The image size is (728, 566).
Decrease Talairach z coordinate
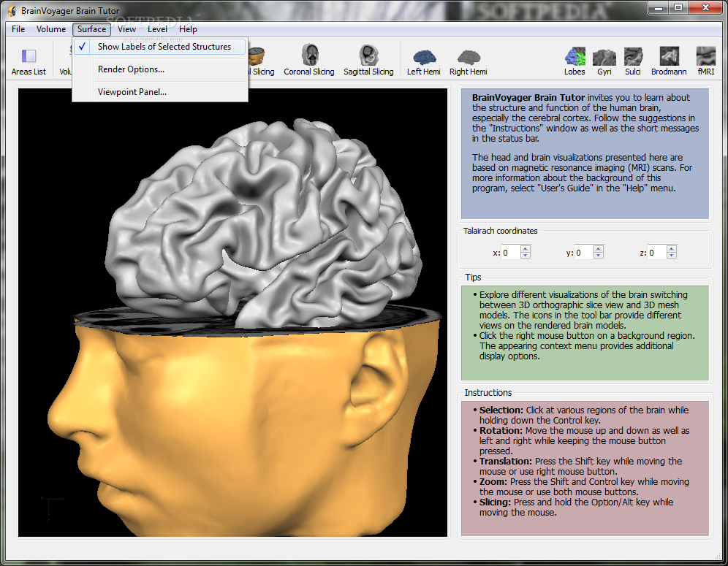[672, 255]
